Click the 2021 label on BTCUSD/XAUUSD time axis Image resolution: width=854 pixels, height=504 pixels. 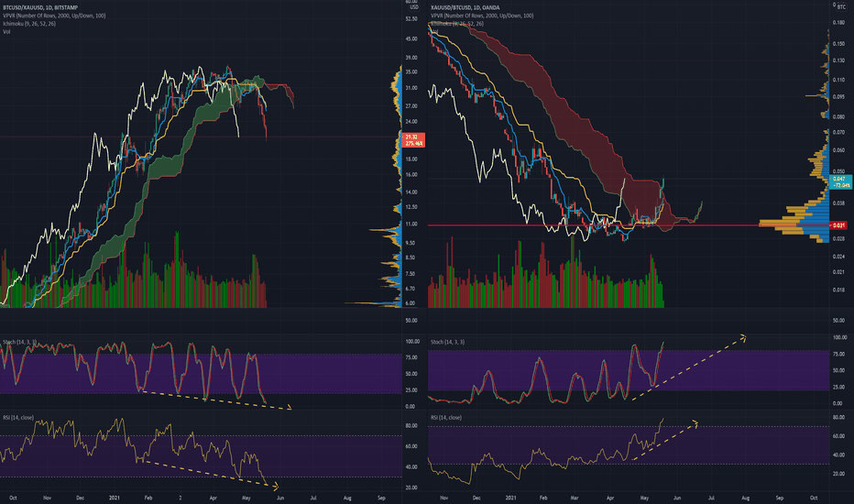[x=115, y=498]
